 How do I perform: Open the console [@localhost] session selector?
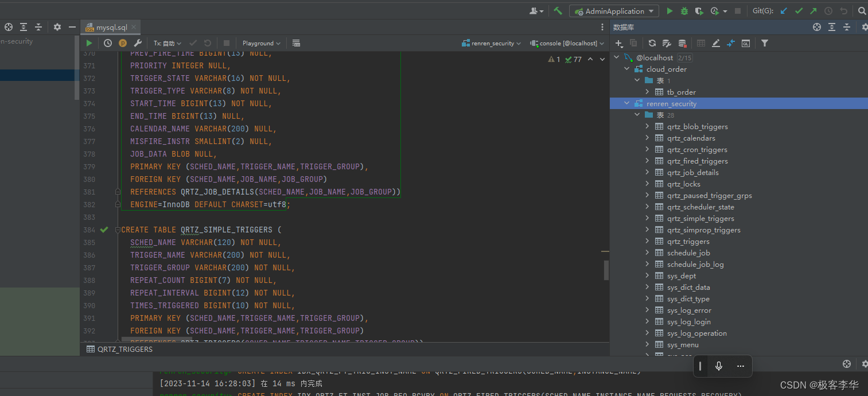[x=567, y=43]
